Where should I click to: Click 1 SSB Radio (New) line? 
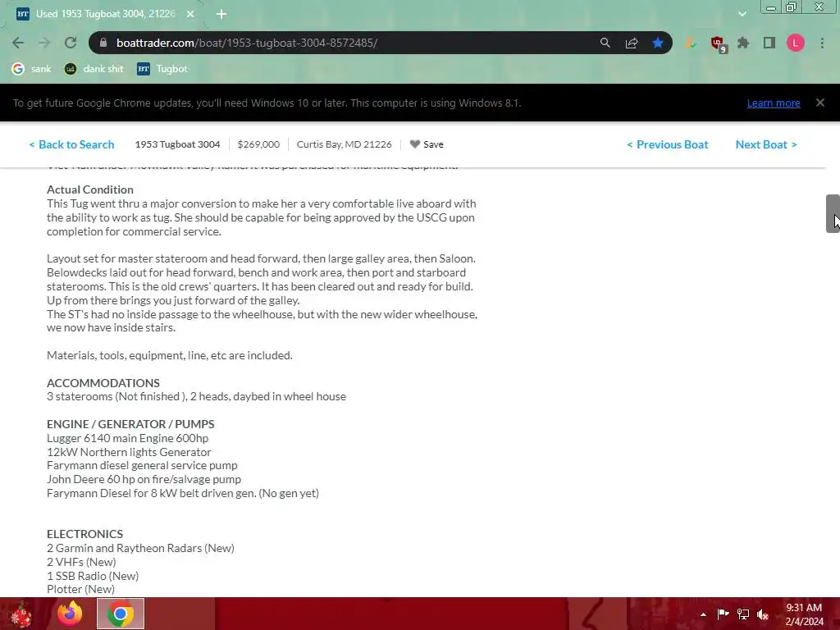point(93,576)
